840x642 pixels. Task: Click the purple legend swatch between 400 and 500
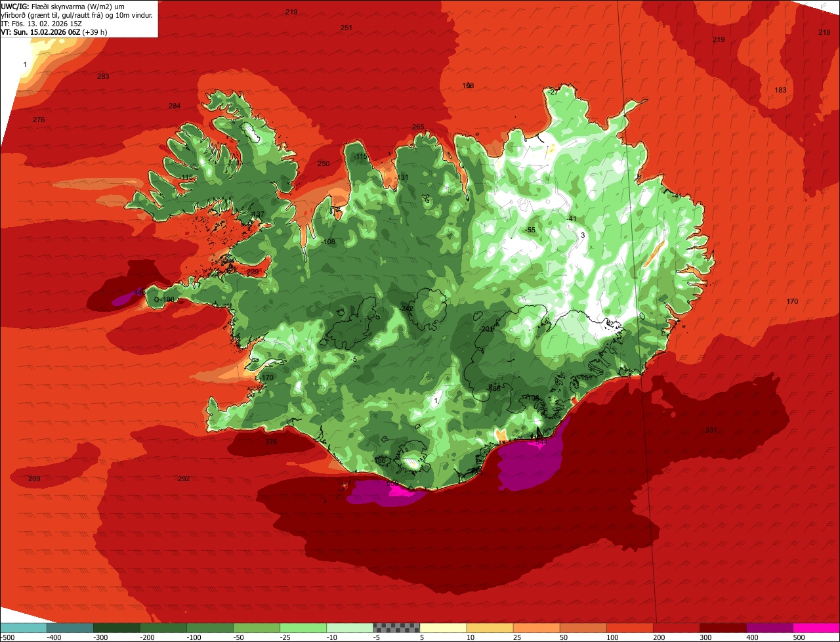pos(768,628)
